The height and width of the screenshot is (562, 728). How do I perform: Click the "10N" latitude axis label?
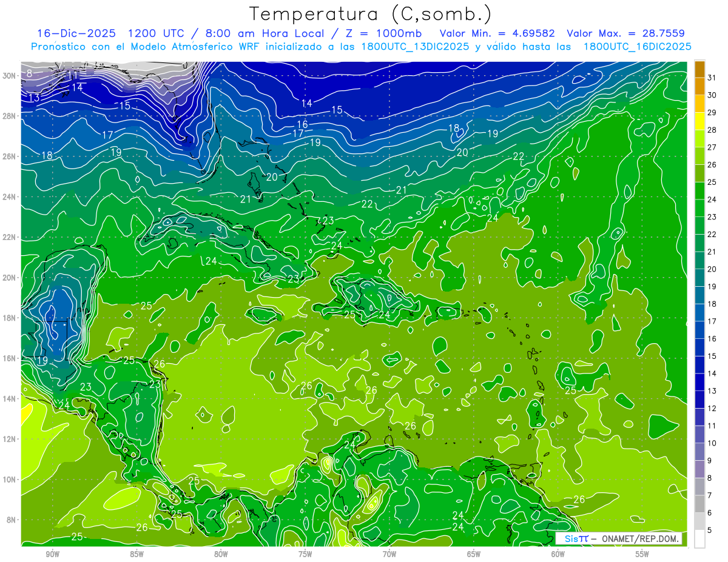9,480
